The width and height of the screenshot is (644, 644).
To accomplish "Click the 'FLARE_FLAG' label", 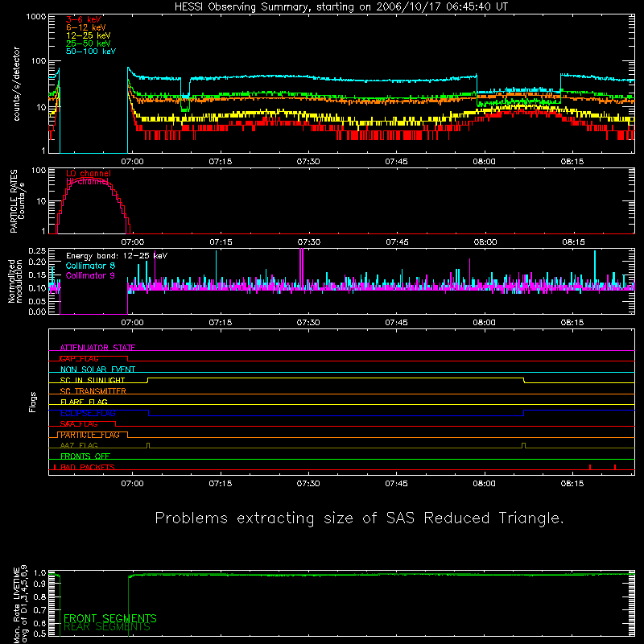I will [x=84, y=402].
